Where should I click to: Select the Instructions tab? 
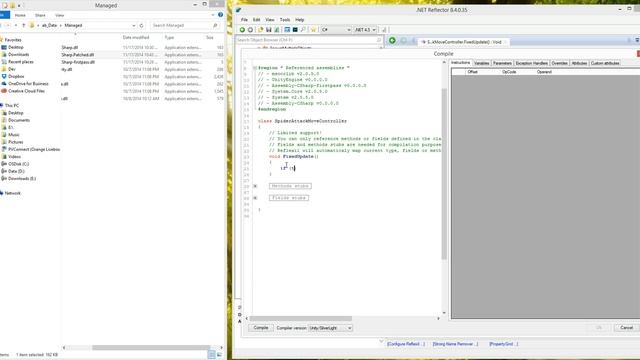[x=461, y=63]
